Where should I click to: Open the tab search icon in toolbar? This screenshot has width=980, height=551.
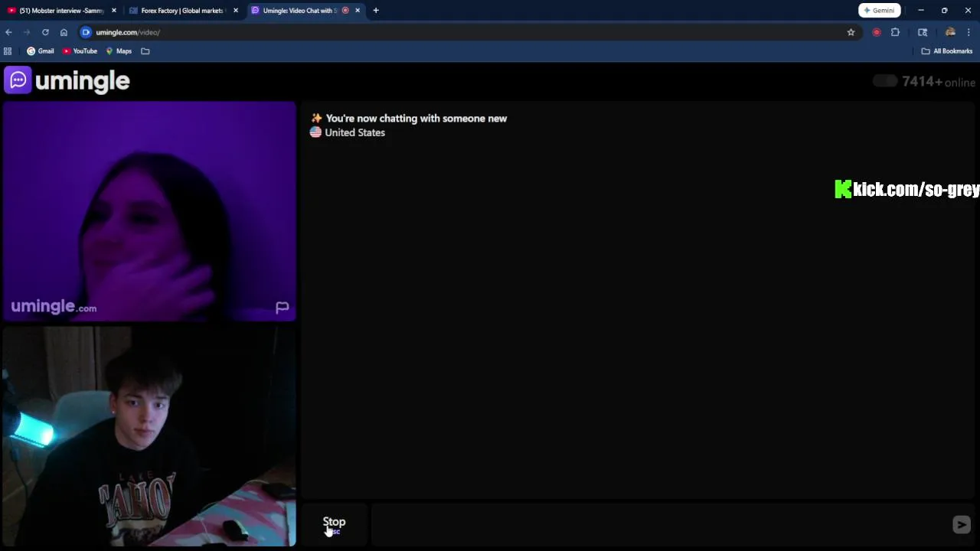coord(923,32)
